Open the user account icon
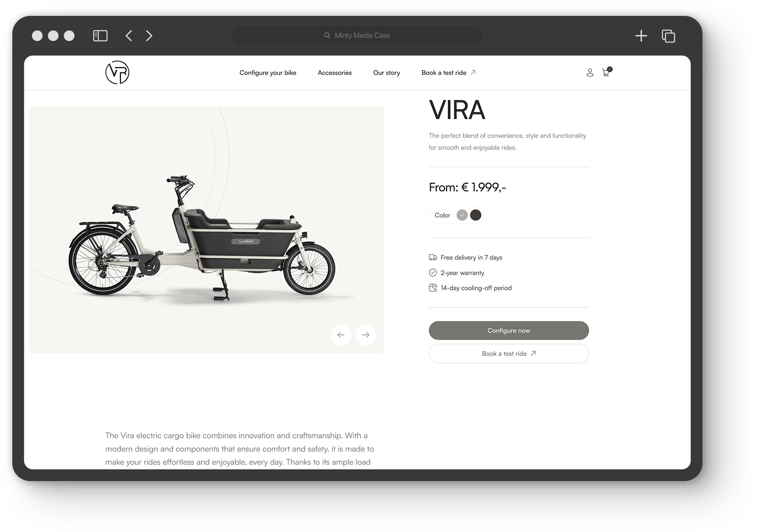The width and height of the screenshot is (757, 532). point(590,72)
